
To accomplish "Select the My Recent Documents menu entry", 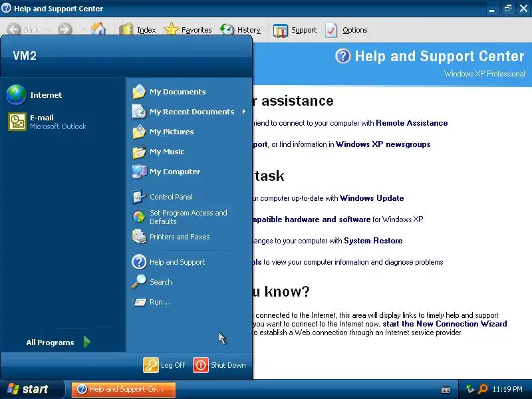I will tap(189, 112).
